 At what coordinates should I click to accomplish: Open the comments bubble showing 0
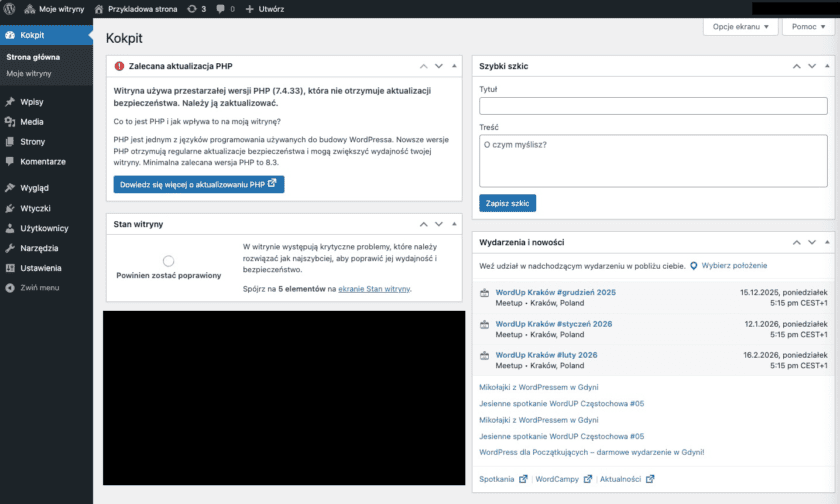point(225,9)
